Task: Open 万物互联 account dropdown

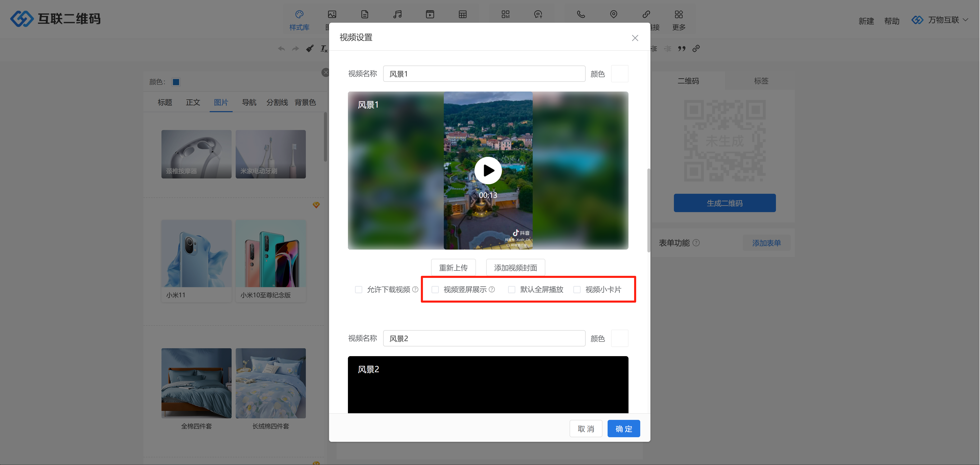Action: (940, 20)
